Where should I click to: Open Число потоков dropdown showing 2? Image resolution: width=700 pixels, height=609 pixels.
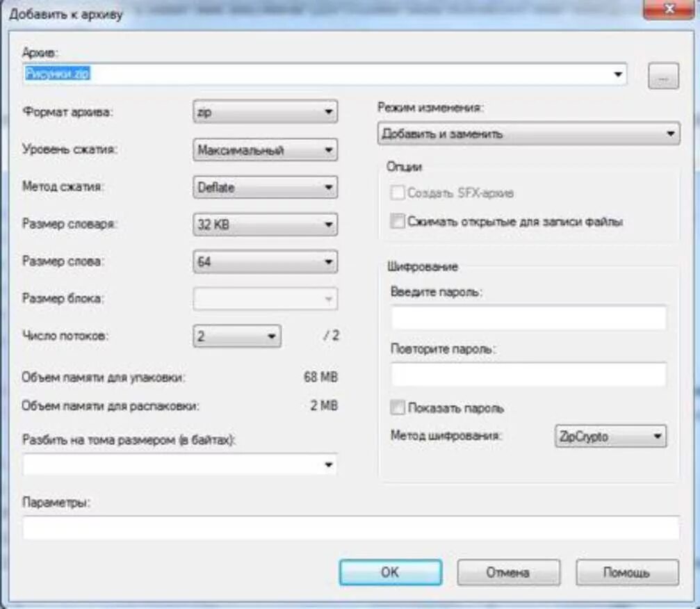coord(237,336)
